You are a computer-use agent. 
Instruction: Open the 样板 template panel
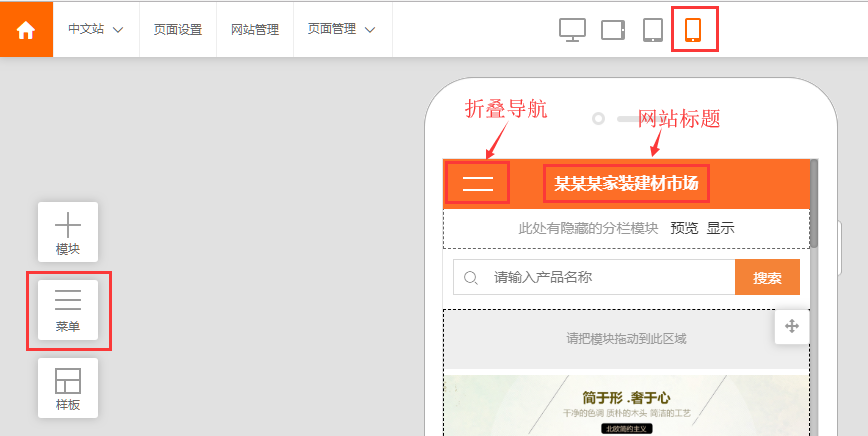(x=68, y=388)
